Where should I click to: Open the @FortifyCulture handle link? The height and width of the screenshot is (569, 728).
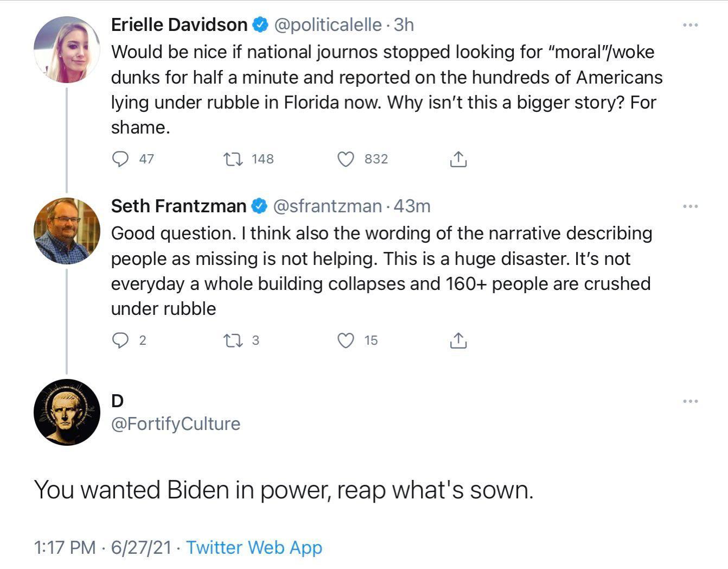(x=175, y=423)
